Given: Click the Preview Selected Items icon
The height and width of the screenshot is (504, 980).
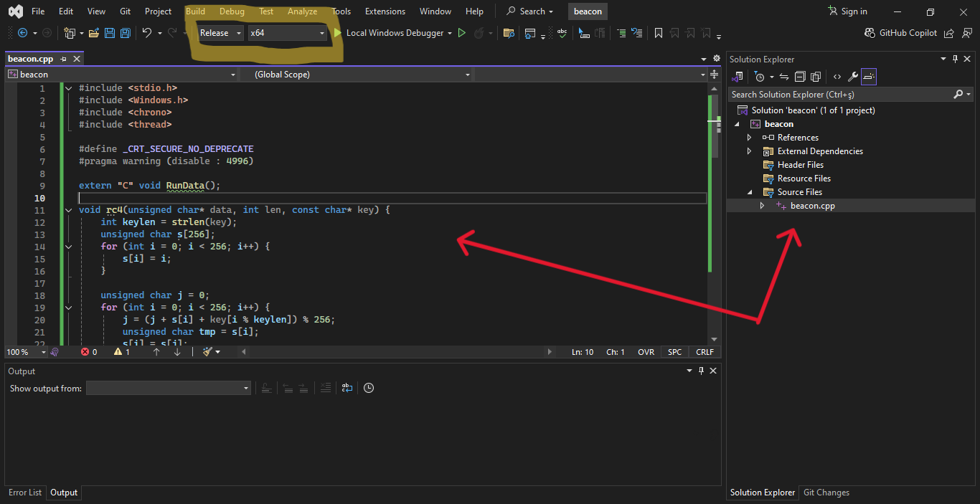Looking at the screenshot, I should point(869,77).
